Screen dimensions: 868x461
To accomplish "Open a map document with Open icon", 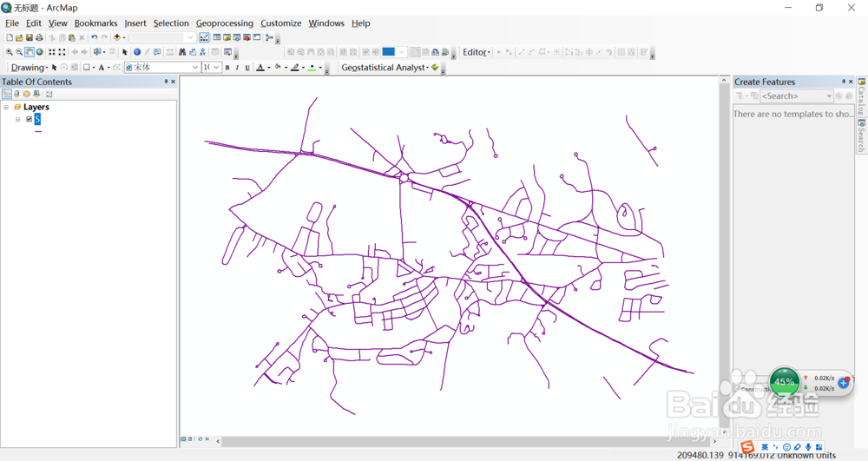I will coord(19,37).
